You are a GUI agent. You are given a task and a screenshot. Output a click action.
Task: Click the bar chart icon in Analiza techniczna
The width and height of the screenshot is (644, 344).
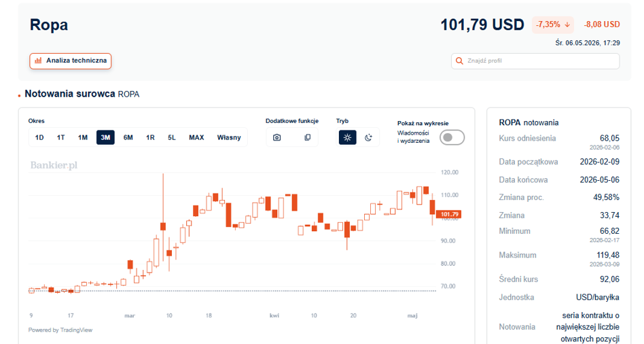click(38, 61)
